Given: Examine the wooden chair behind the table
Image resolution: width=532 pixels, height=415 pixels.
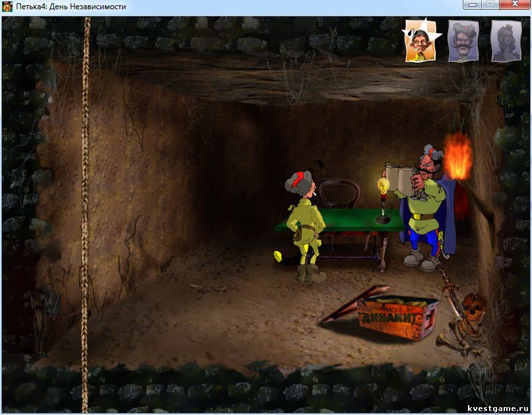Looking at the screenshot, I should (339, 194).
